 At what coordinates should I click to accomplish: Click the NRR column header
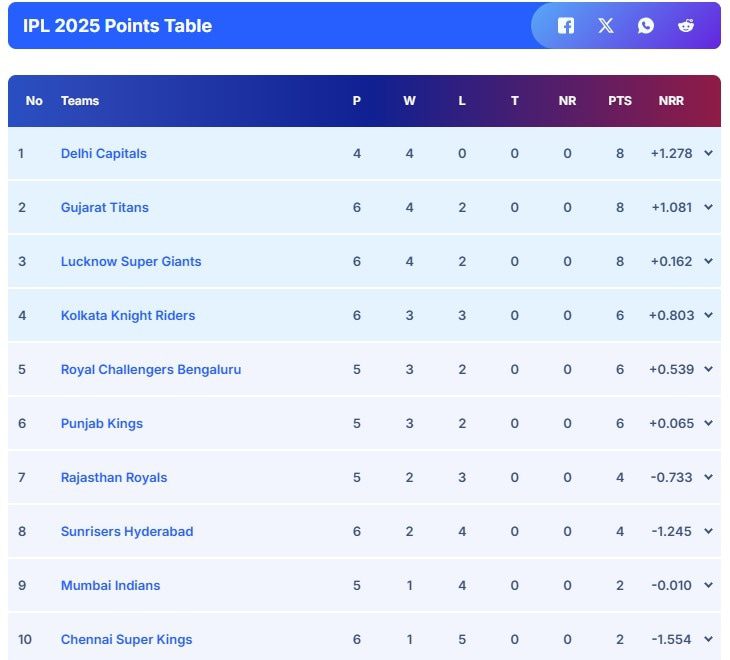coord(671,101)
